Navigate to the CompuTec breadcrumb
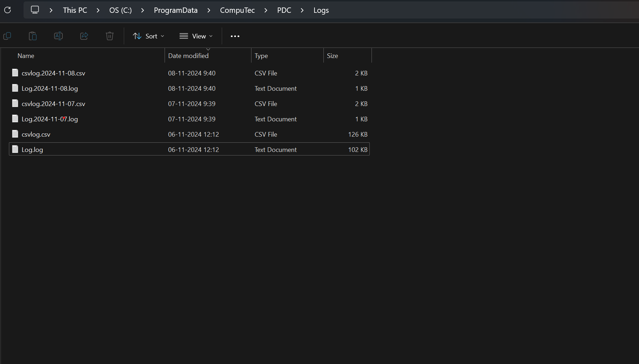The height and width of the screenshot is (364, 639). click(237, 10)
